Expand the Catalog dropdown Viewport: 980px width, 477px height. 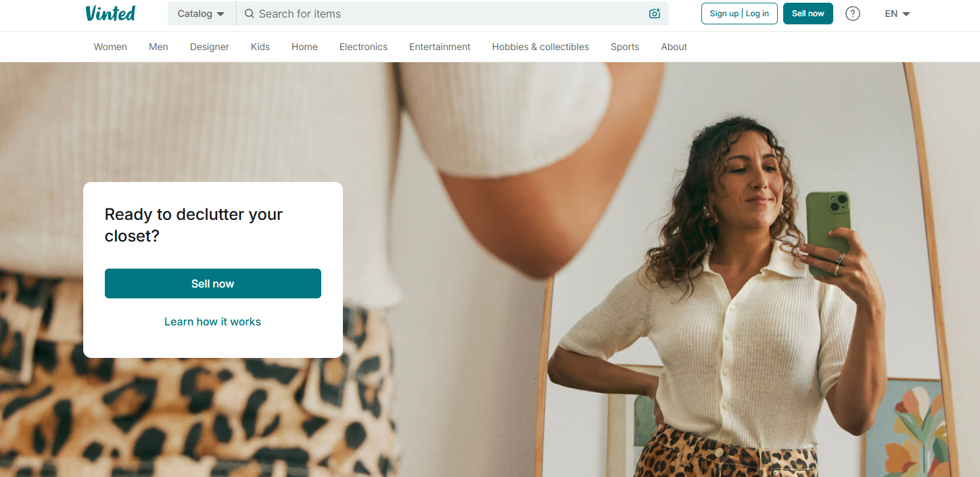pyautogui.click(x=202, y=14)
